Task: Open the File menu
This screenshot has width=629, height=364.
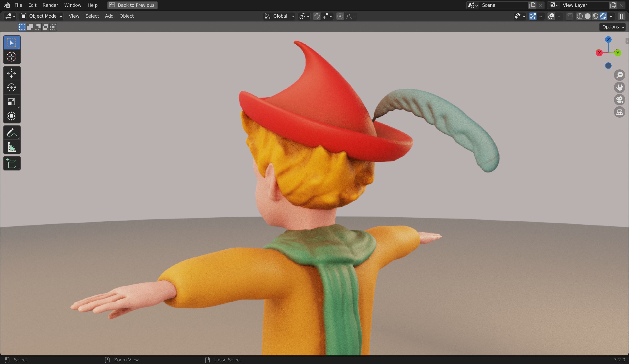Action: [18, 5]
